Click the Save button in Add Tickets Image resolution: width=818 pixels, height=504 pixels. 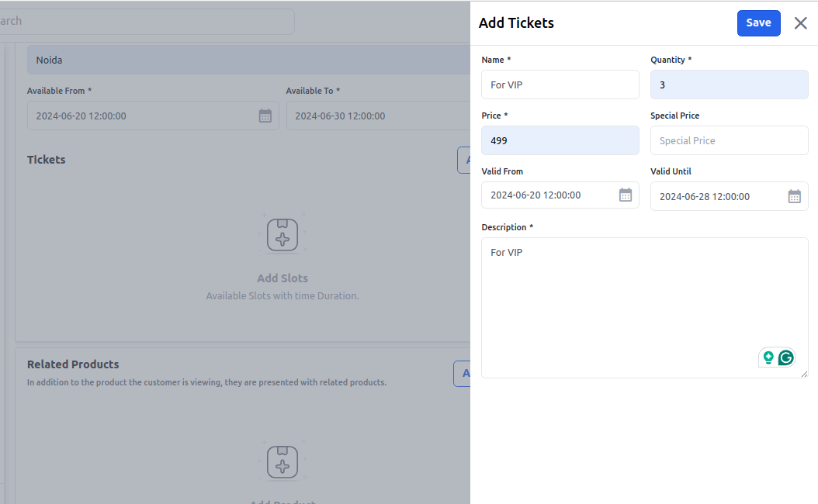pyautogui.click(x=758, y=23)
